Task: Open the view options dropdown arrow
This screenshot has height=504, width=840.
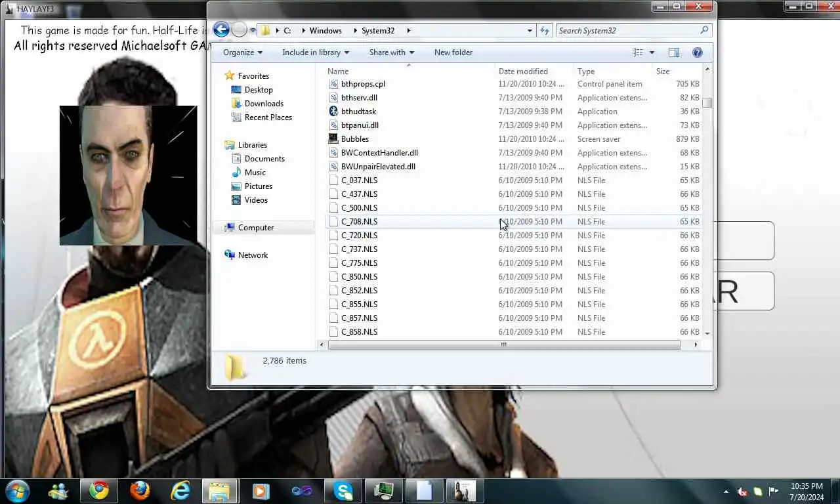Action: click(x=652, y=52)
